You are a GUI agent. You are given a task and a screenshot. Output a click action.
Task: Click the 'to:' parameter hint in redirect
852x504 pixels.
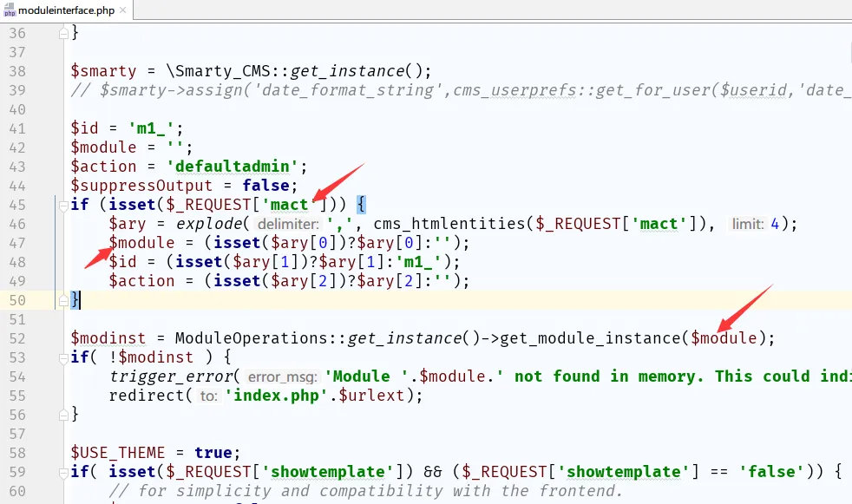point(208,396)
